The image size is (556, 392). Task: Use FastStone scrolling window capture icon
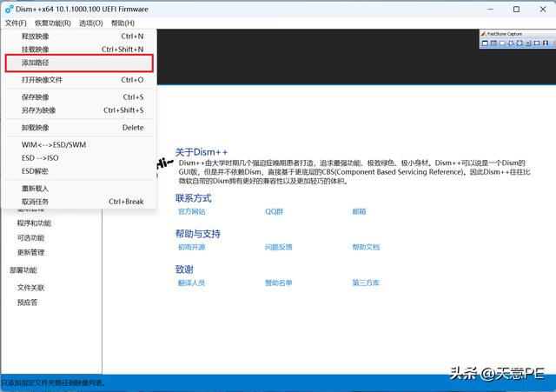click(x=528, y=43)
